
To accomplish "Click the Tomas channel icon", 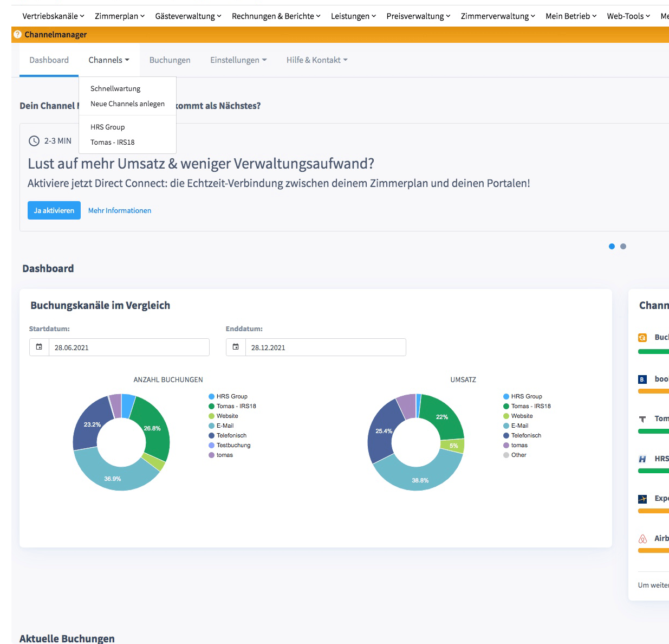I will coord(642,419).
